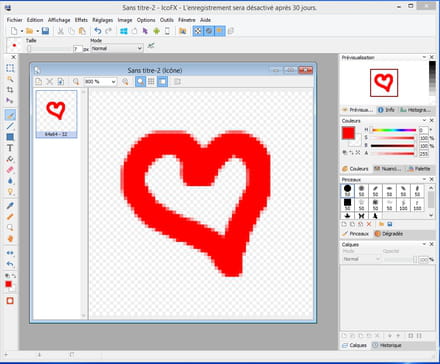The image size is (440, 364).
Task: Click zoom out magnifier in document toolbar
Action: tap(76, 81)
